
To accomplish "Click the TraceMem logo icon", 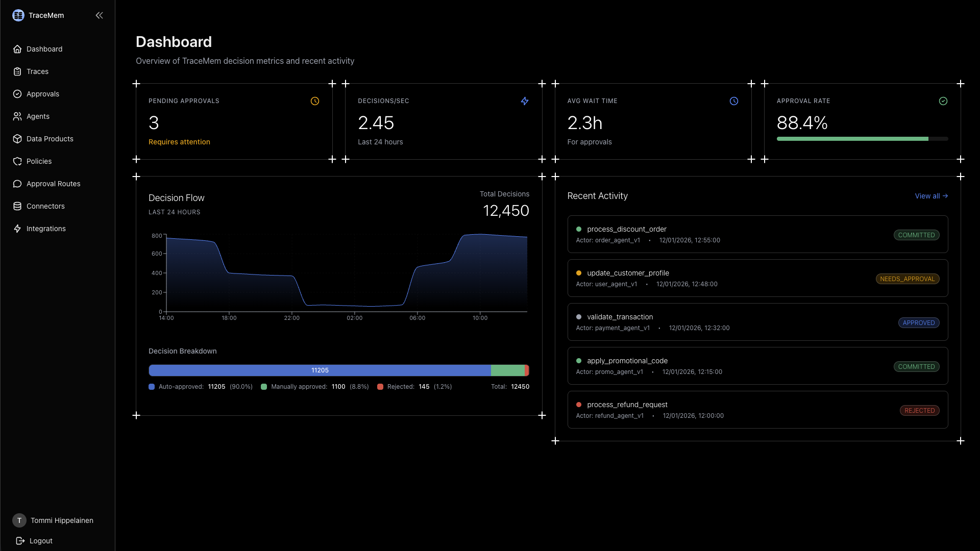I will pyautogui.click(x=18, y=15).
